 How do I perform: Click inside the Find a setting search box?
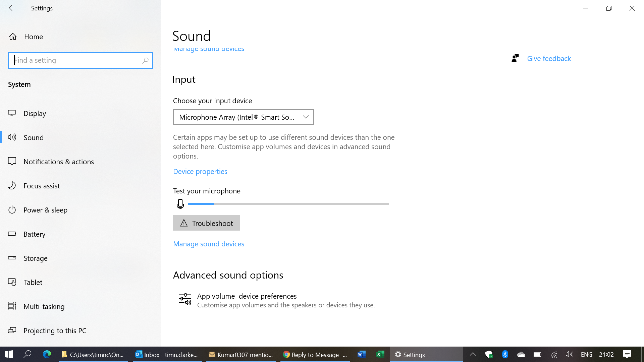click(80, 60)
